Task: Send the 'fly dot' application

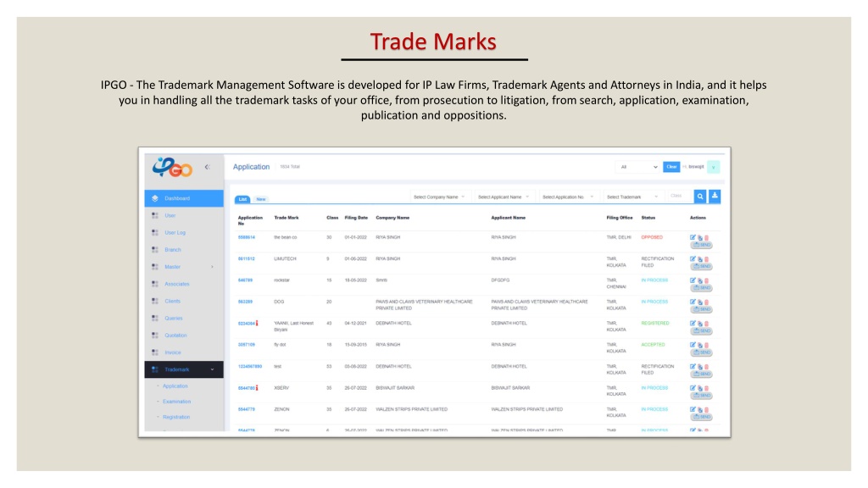Action: 701,352
